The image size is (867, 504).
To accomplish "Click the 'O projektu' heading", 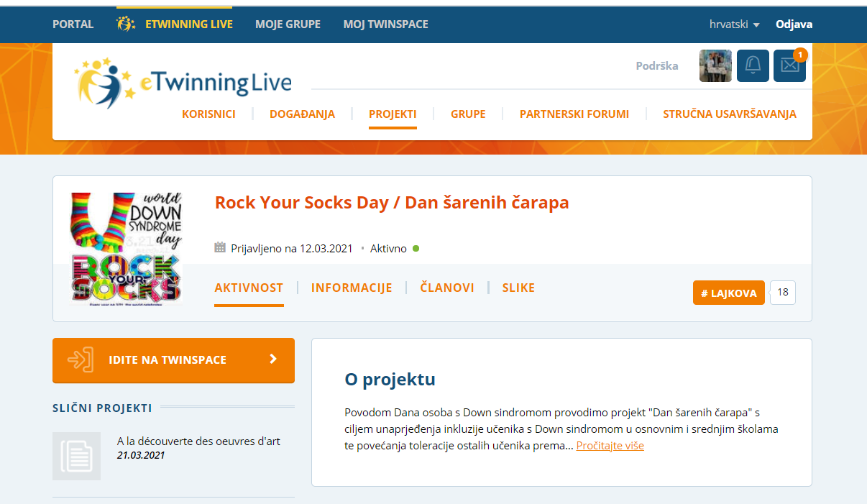I will click(x=390, y=379).
